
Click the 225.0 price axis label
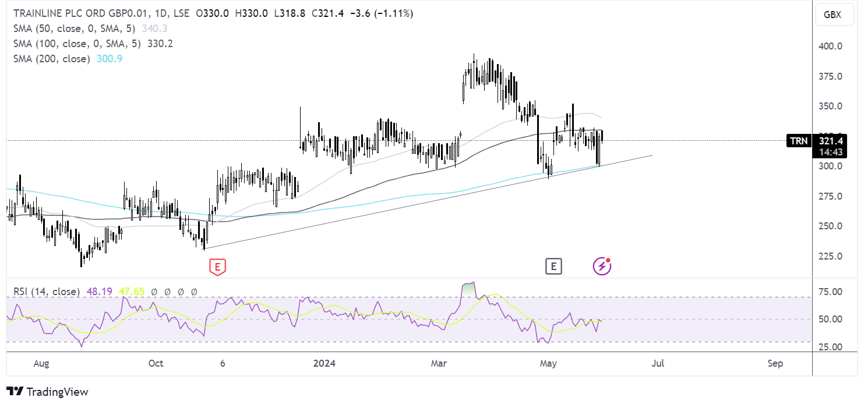pos(831,256)
